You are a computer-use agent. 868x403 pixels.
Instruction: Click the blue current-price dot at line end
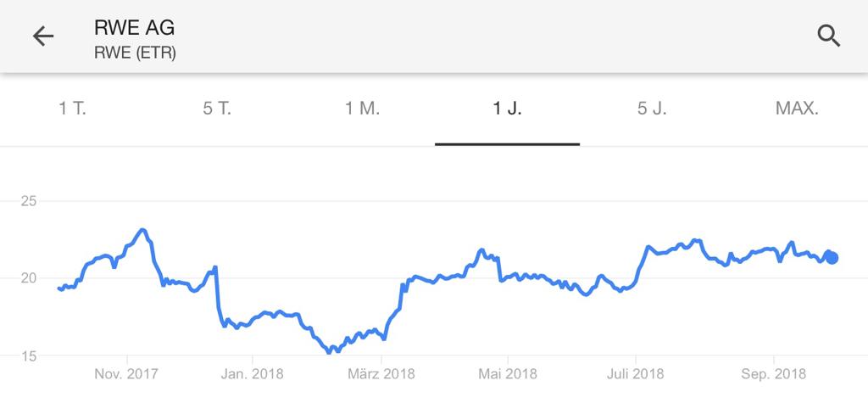(832, 258)
